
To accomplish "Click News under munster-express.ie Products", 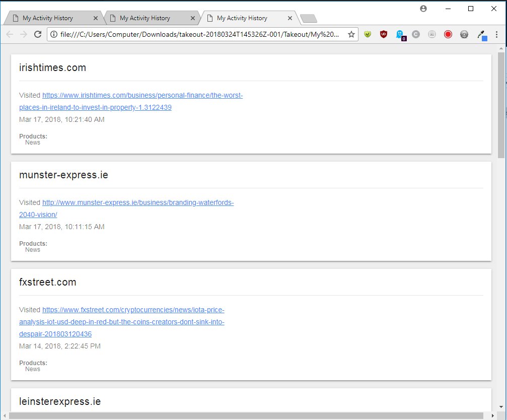I will point(33,250).
